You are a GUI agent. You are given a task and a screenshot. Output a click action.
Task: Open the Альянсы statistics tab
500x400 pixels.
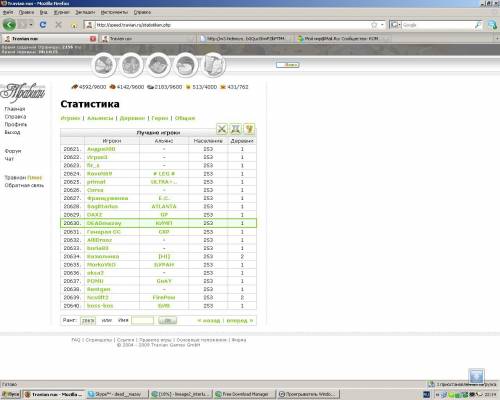[100, 118]
